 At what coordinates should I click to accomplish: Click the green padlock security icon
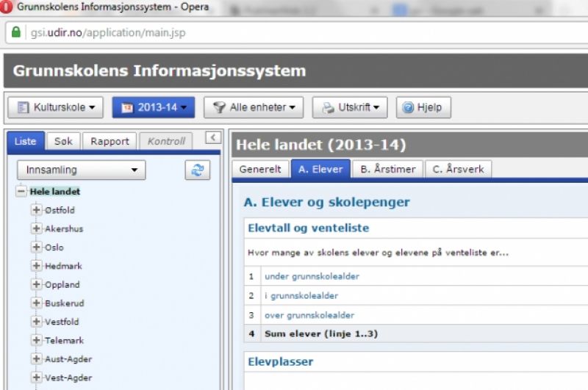15,33
